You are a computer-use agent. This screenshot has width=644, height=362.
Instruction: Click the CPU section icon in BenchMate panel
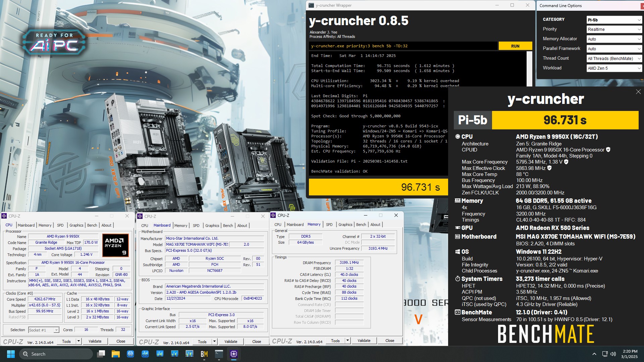458,137
